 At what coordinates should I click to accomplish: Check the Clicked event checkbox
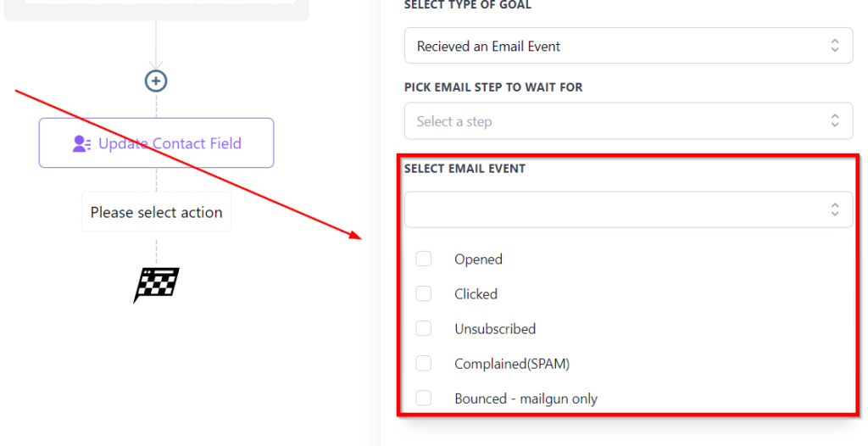(424, 293)
